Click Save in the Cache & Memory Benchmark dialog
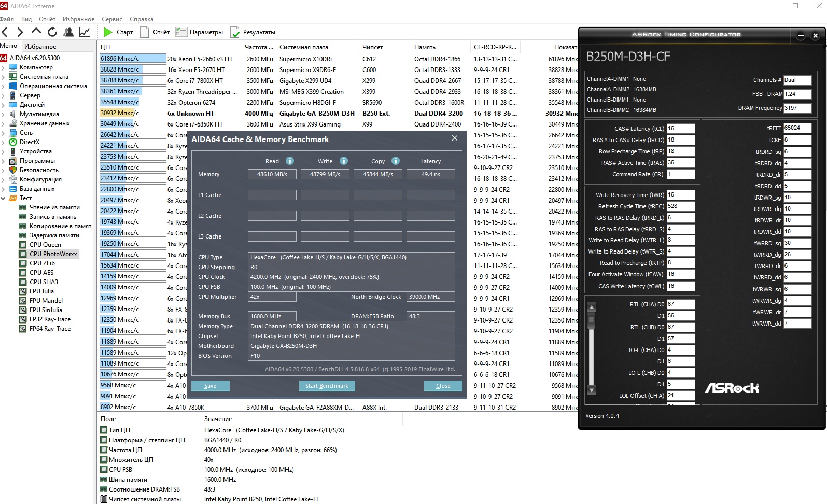 click(211, 386)
